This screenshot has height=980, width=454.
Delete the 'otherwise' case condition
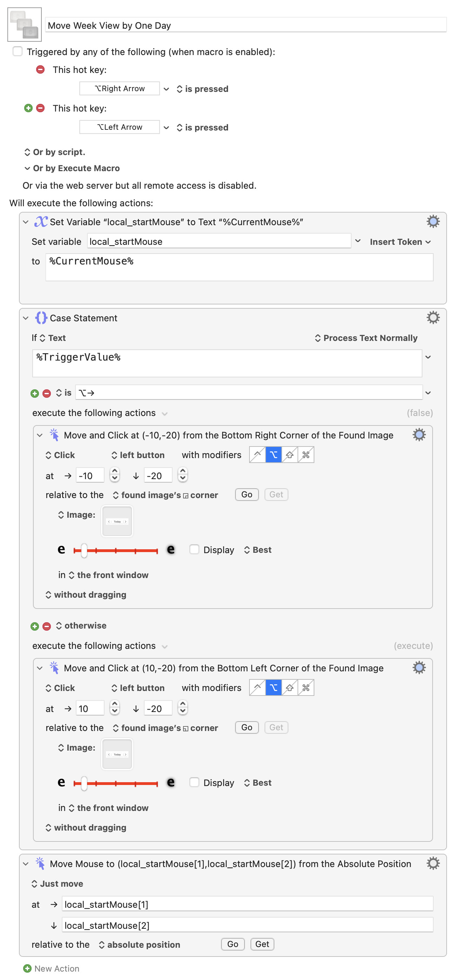(x=47, y=626)
